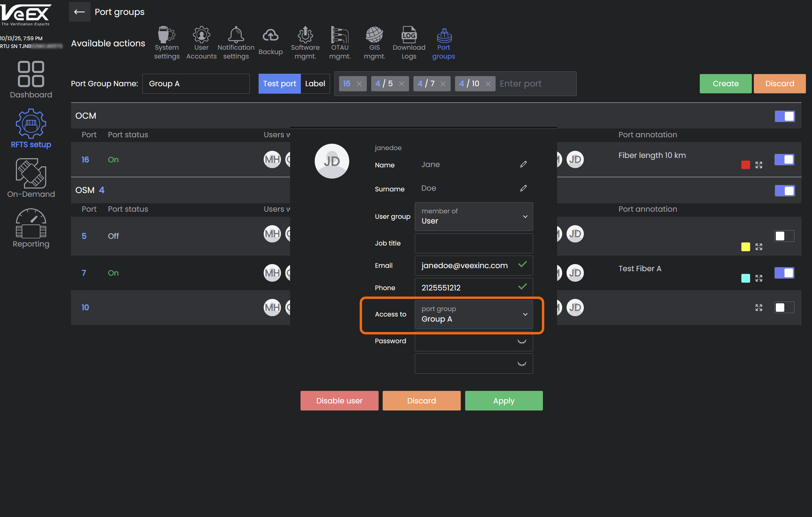The image size is (812, 517).
Task: Expand User group member of dropdown
Action: [x=474, y=216]
